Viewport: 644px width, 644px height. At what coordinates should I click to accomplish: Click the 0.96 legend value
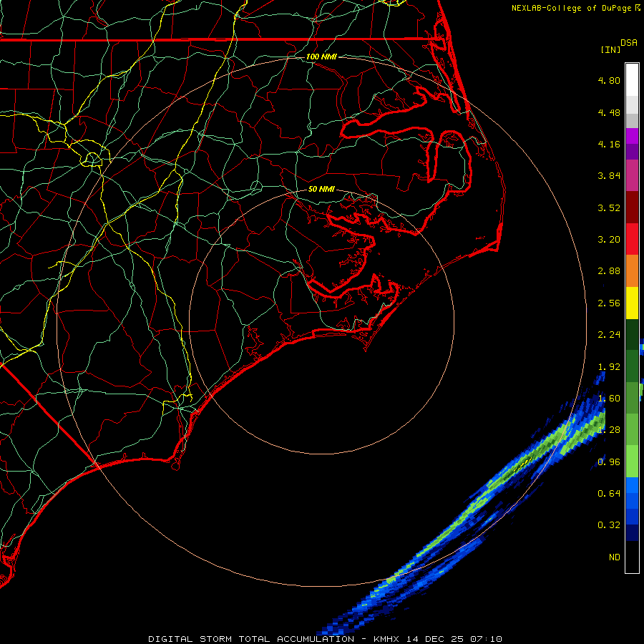tap(609, 462)
